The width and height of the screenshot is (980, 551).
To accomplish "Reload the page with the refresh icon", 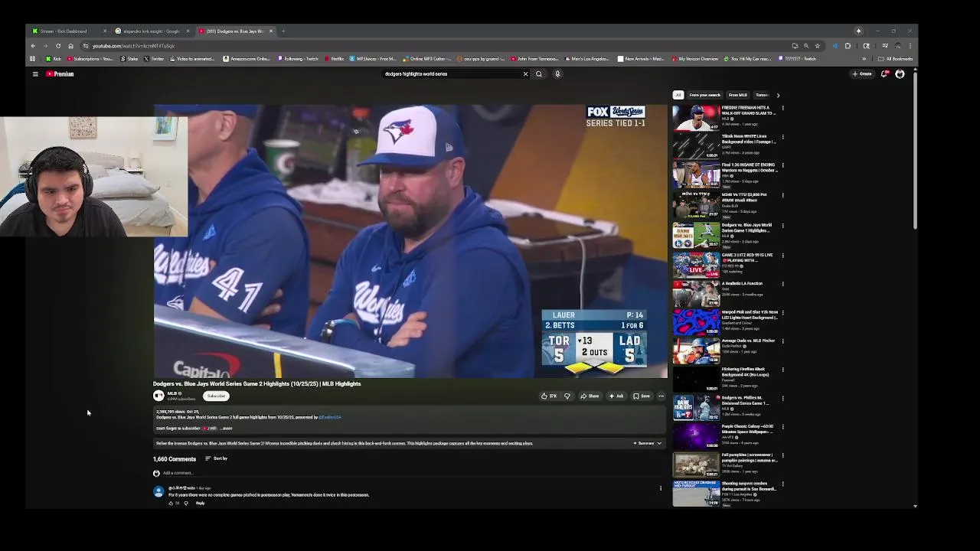I will point(58,46).
